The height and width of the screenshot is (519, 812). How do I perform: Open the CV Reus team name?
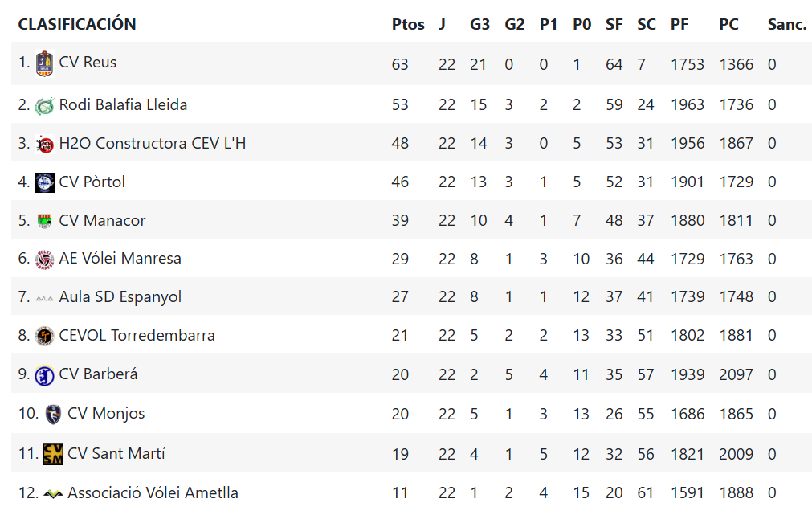[88, 62]
